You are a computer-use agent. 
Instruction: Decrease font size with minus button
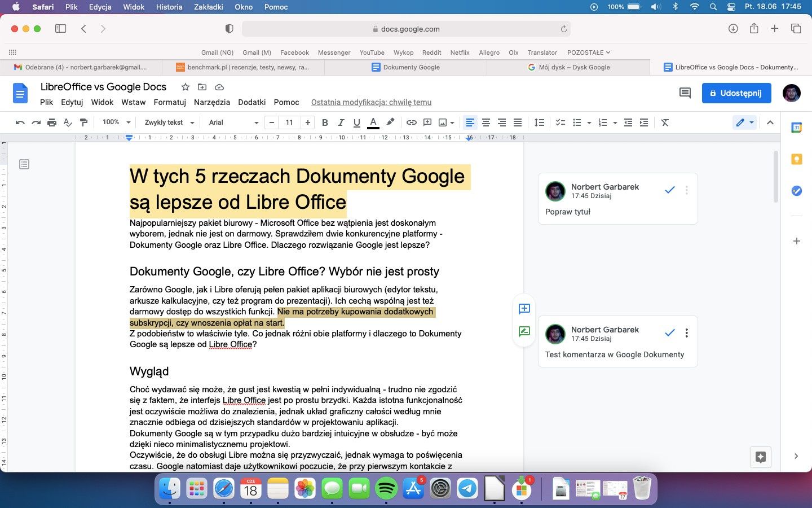[272, 122]
